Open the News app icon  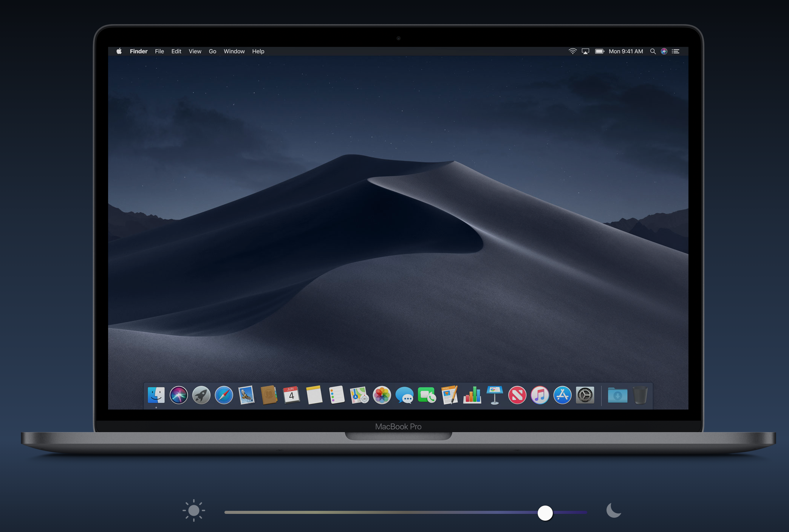click(x=517, y=395)
